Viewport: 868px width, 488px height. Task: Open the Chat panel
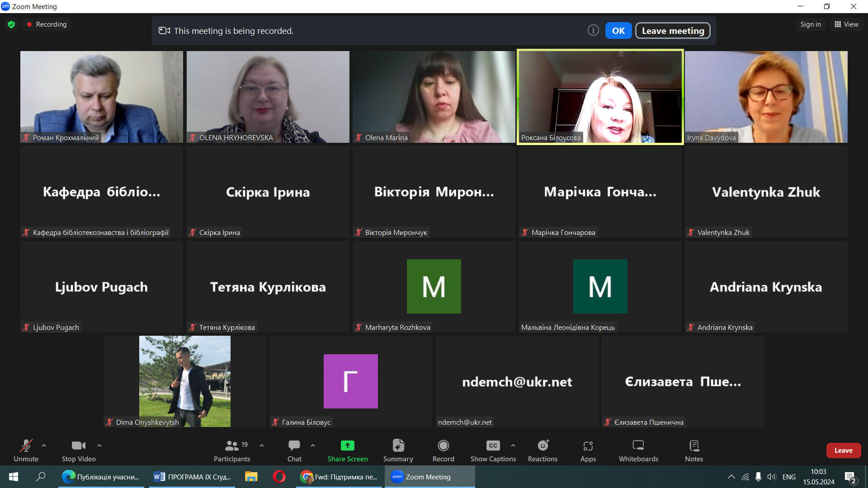(x=294, y=450)
